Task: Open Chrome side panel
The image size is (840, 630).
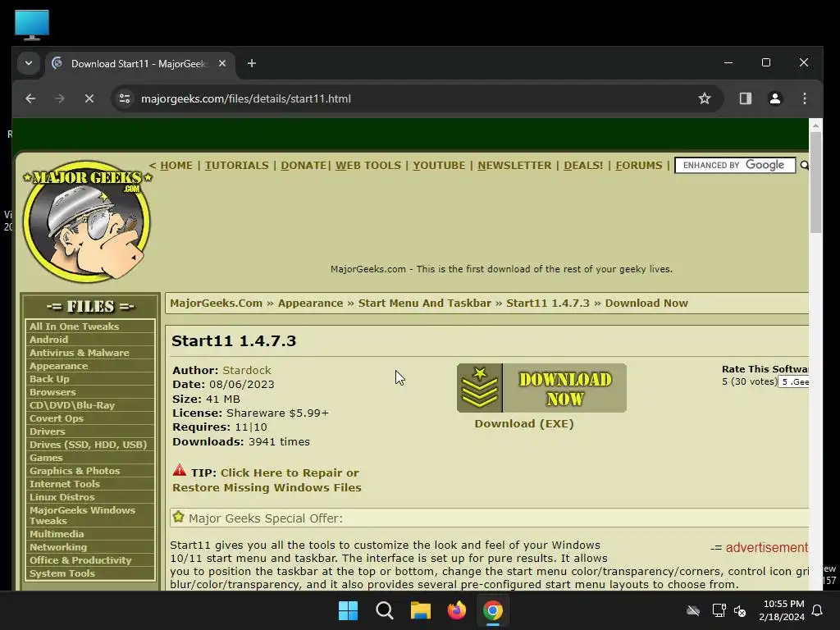Action: pos(745,98)
